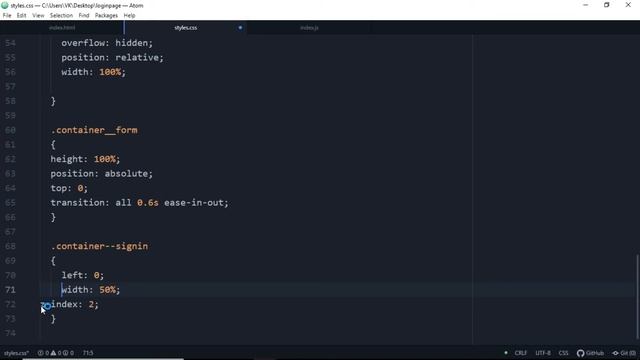This screenshot has width=640, height=360.
Task: Open the Packages menu
Action: pyautogui.click(x=106, y=16)
